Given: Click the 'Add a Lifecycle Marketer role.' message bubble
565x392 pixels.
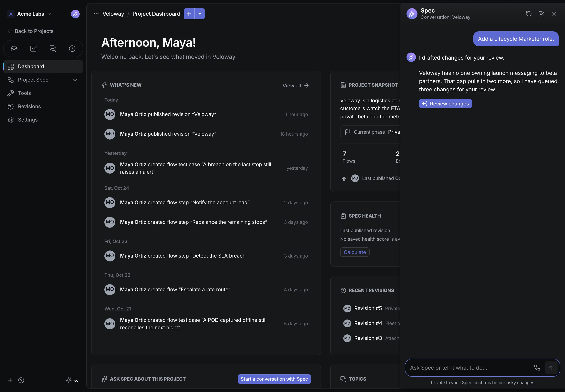Looking at the screenshot, I should pos(516,39).
